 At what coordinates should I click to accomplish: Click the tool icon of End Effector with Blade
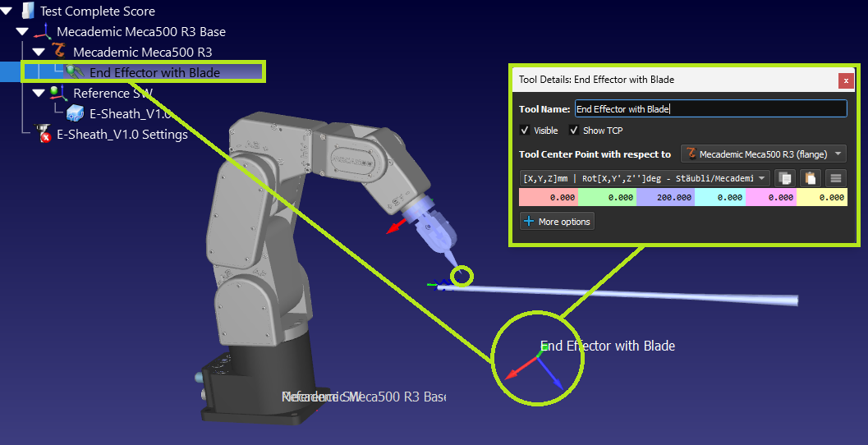tap(74, 72)
